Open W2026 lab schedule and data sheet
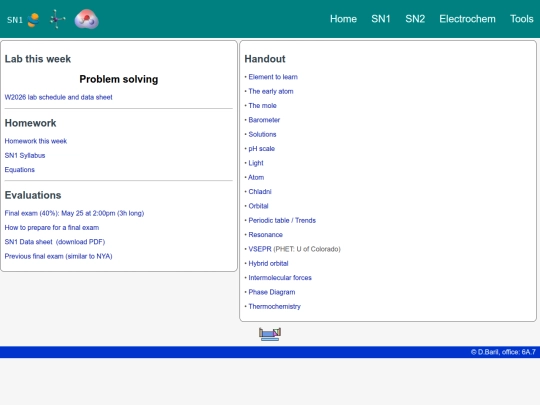The height and width of the screenshot is (405, 540). click(x=59, y=97)
